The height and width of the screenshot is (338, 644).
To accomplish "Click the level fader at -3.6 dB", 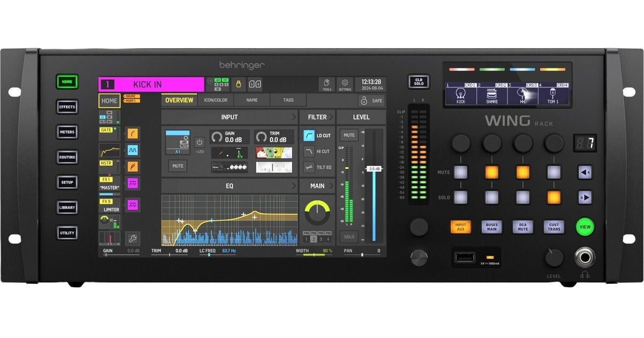I will (374, 168).
